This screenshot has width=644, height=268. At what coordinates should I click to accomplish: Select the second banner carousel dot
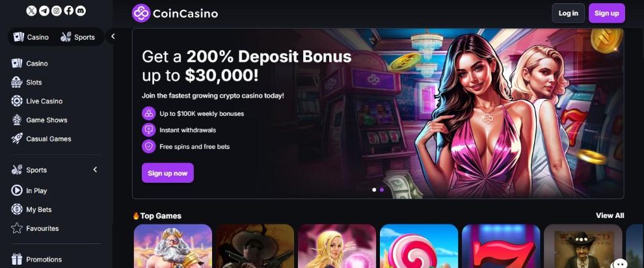click(x=382, y=189)
